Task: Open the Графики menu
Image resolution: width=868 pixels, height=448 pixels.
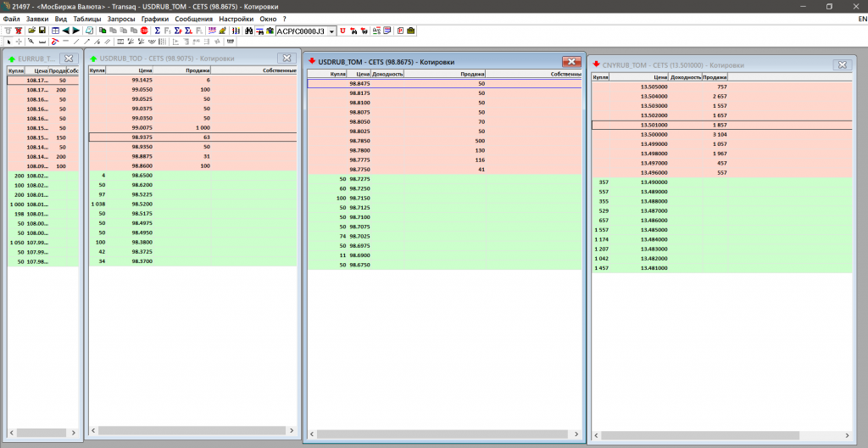Action: (x=155, y=19)
